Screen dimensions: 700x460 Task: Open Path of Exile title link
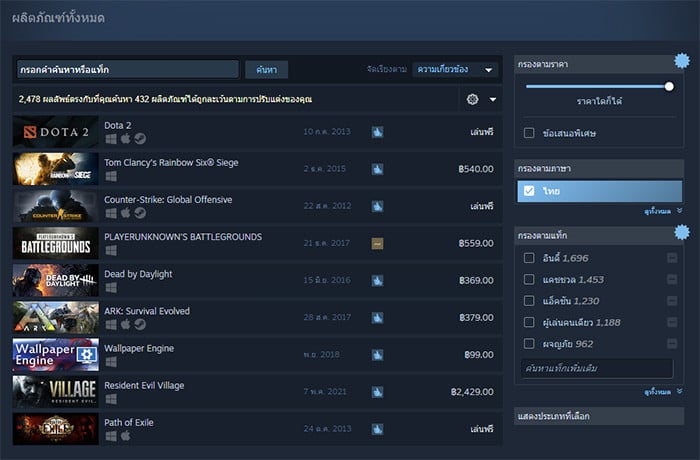[x=129, y=422]
